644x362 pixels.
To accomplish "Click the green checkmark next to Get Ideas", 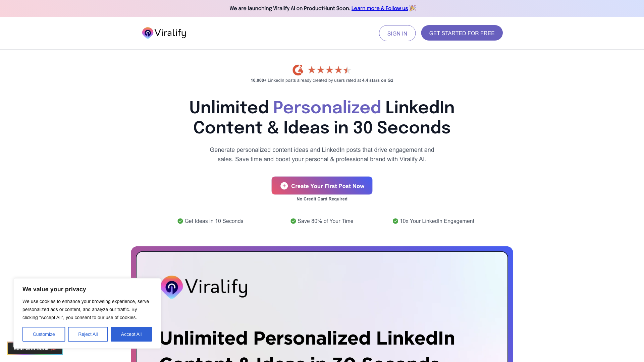I will coord(179,221).
